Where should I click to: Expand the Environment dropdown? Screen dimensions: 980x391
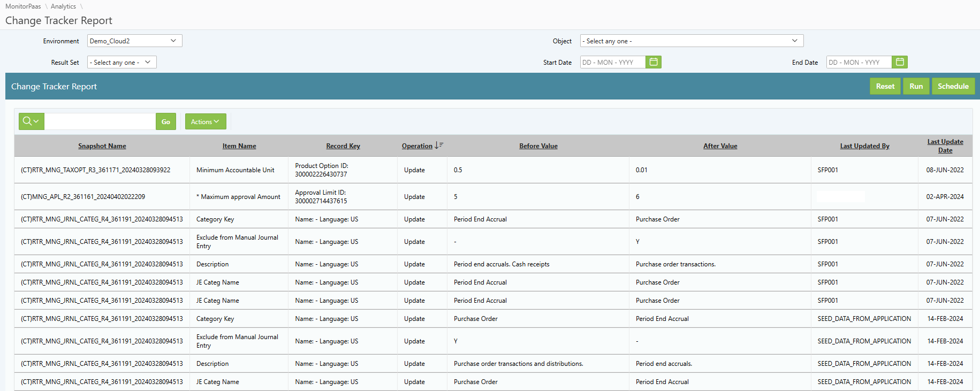coord(134,41)
